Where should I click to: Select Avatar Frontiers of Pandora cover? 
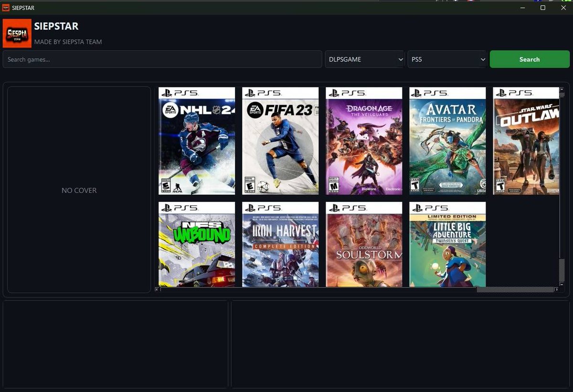pos(447,141)
